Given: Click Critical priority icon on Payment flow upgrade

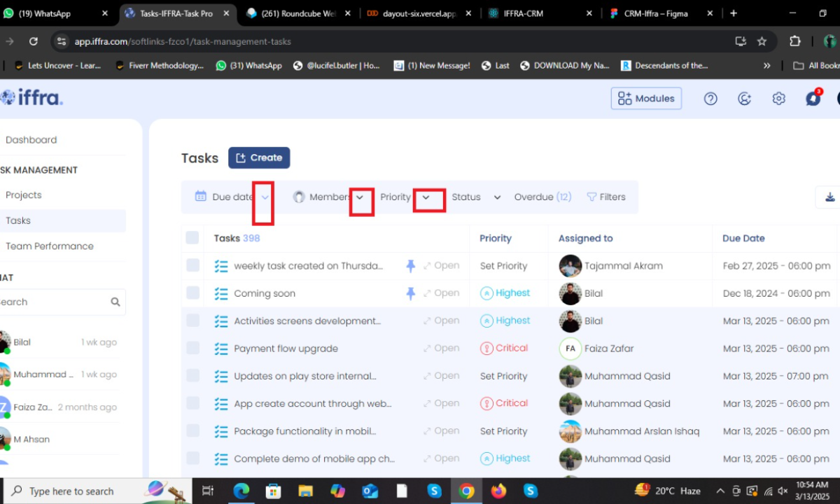Looking at the screenshot, I should click(x=486, y=349).
